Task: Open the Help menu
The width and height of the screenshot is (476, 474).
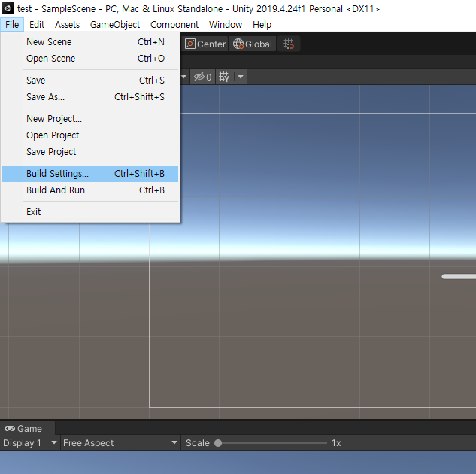Action: click(x=262, y=25)
